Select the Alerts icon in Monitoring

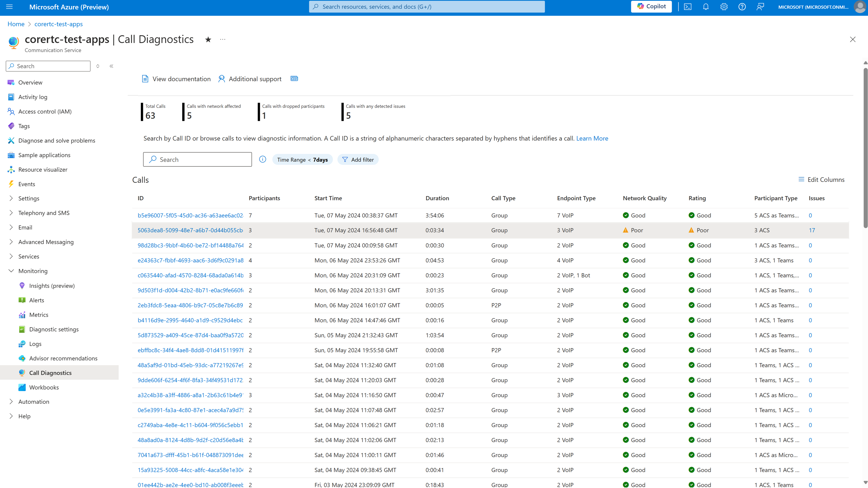pos(22,300)
